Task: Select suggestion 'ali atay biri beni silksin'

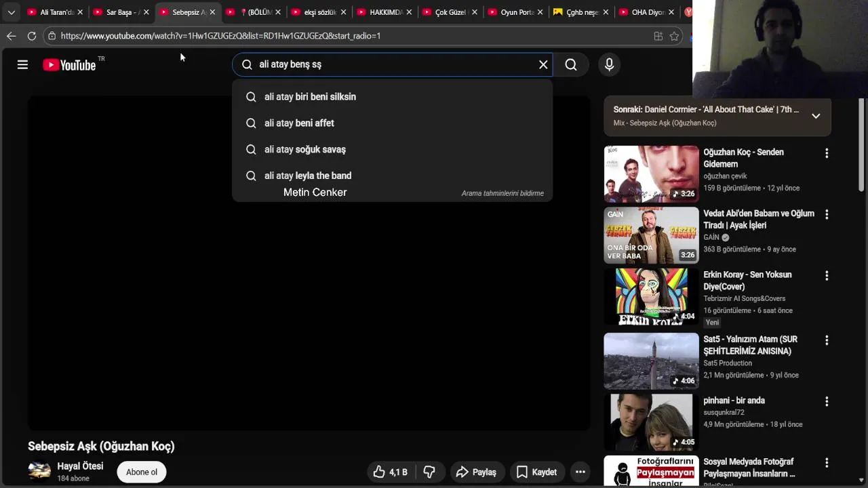Action: click(x=392, y=97)
